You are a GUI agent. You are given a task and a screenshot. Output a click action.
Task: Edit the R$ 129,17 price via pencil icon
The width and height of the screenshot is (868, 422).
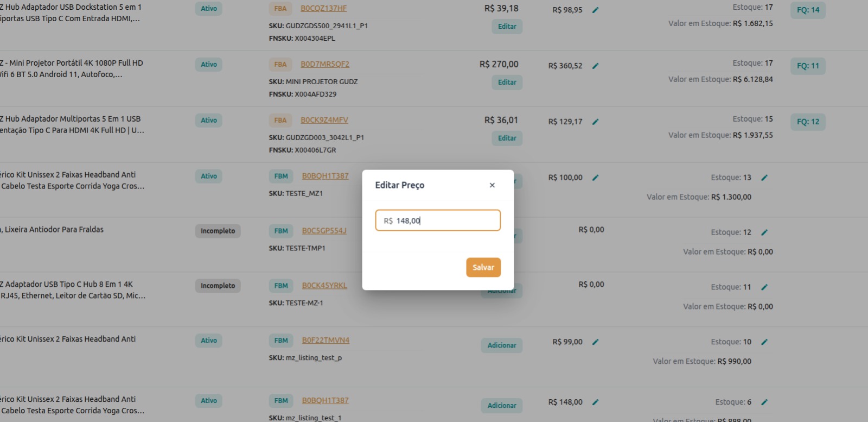pos(595,122)
